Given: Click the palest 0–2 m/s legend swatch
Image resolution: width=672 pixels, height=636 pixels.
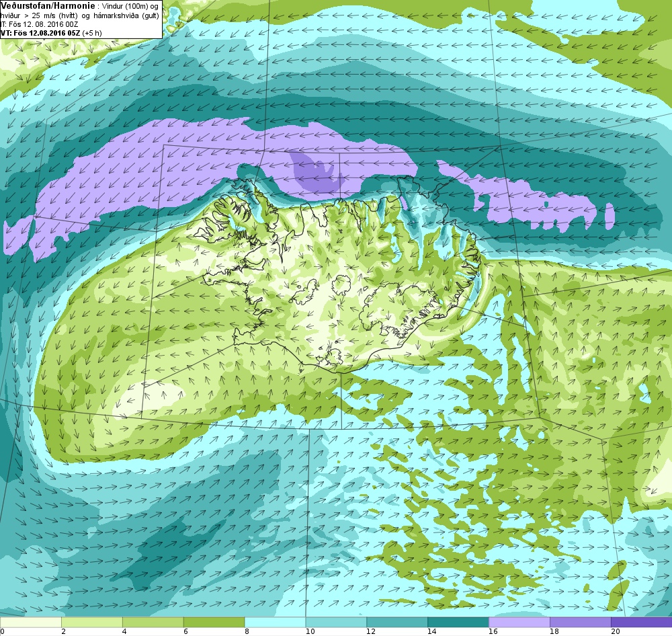Looking at the screenshot, I should point(31,621).
